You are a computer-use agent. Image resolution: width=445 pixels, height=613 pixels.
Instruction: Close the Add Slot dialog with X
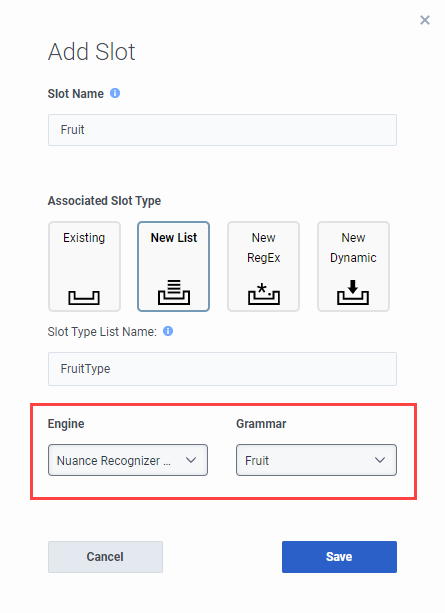[x=425, y=20]
